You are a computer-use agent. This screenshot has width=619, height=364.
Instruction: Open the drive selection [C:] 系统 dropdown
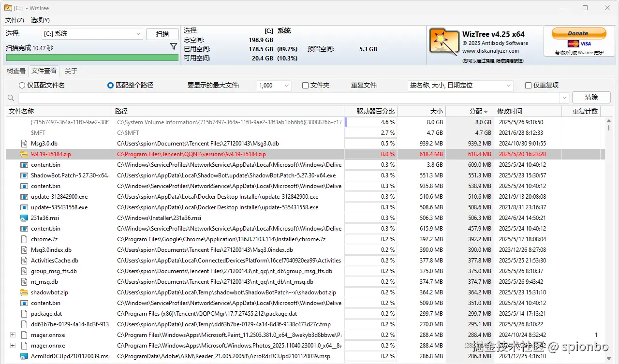(92, 34)
